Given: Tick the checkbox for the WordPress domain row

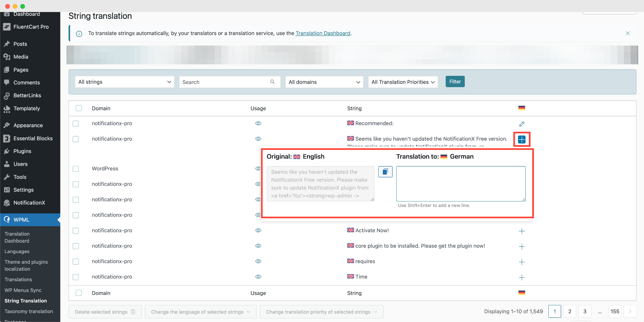Looking at the screenshot, I should pyautogui.click(x=76, y=169).
